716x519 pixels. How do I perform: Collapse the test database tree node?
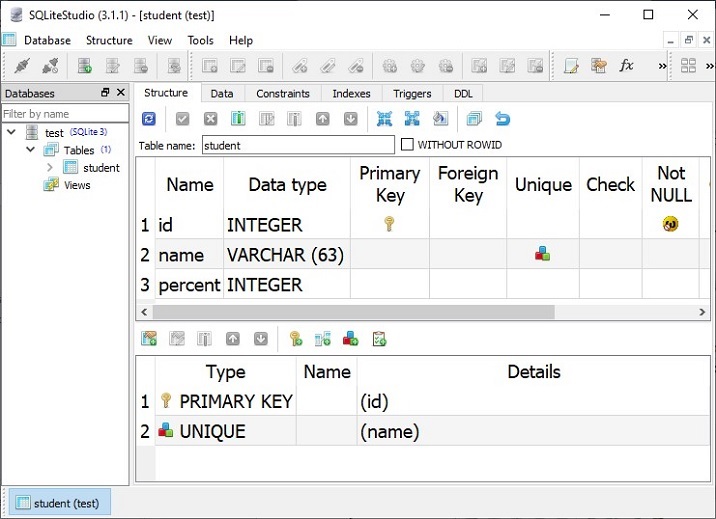pyautogui.click(x=11, y=132)
